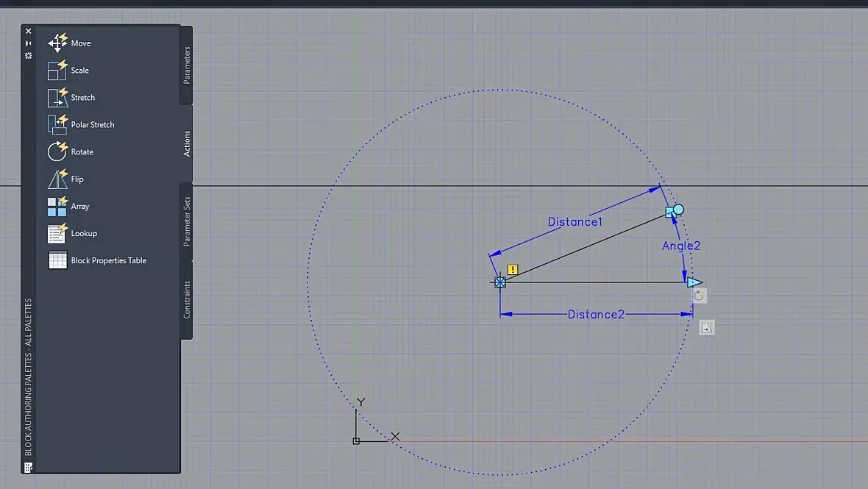Close the Block Authoring Palettes panel
This screenshot has width=868, height=489.
(x=28, y=31)
